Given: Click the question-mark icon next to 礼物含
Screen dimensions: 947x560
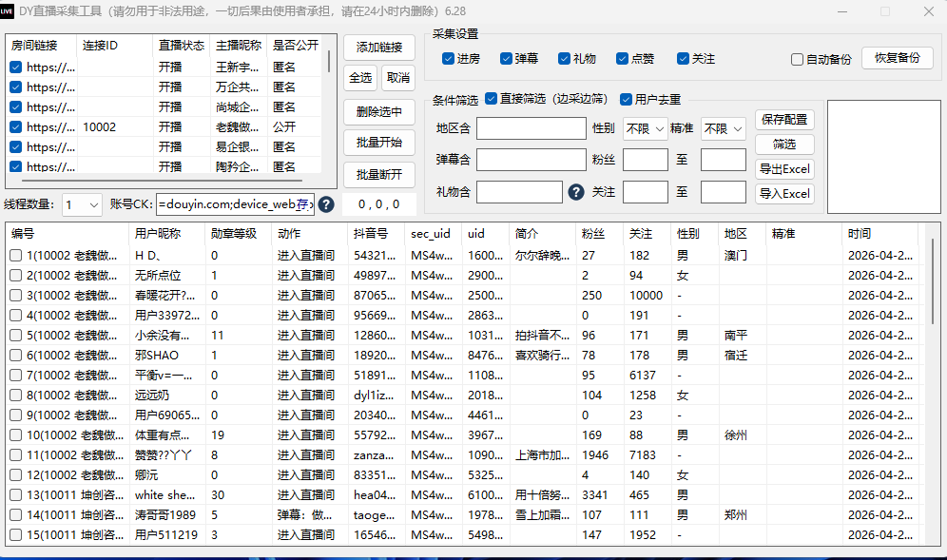Looking at the screenshot, I should pyautogui.click(x=576, y=192).
